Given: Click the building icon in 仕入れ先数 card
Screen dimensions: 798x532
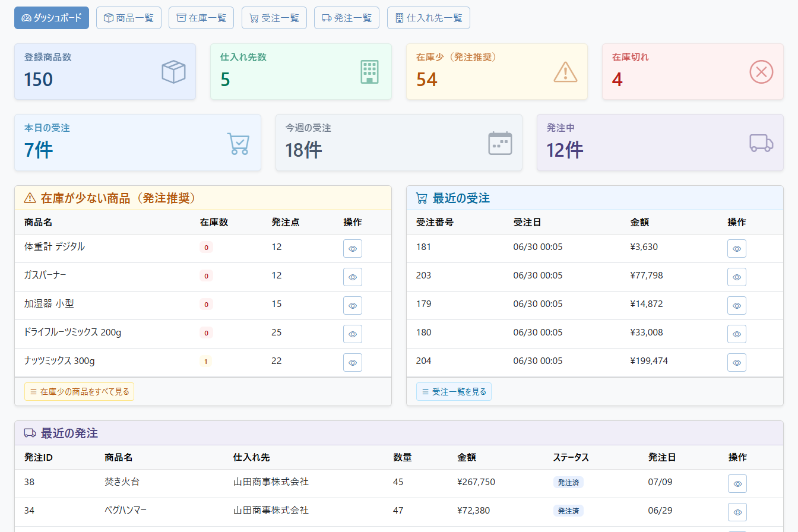Looking at the screenshot, I should click(369, 72).
